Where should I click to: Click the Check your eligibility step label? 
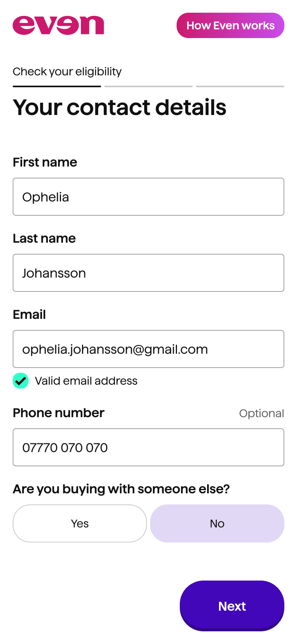point(67,72)
